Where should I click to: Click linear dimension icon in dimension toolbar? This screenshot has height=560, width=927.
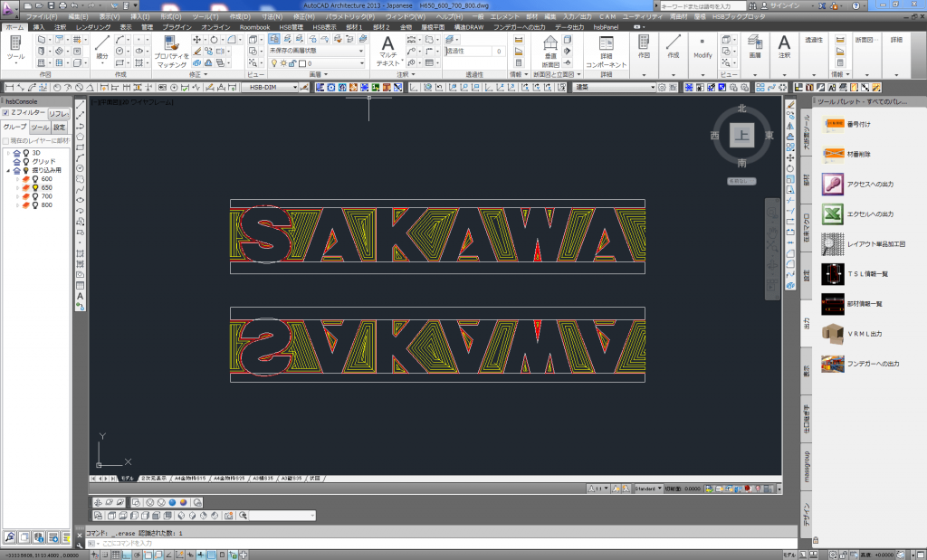coord(9,88)
